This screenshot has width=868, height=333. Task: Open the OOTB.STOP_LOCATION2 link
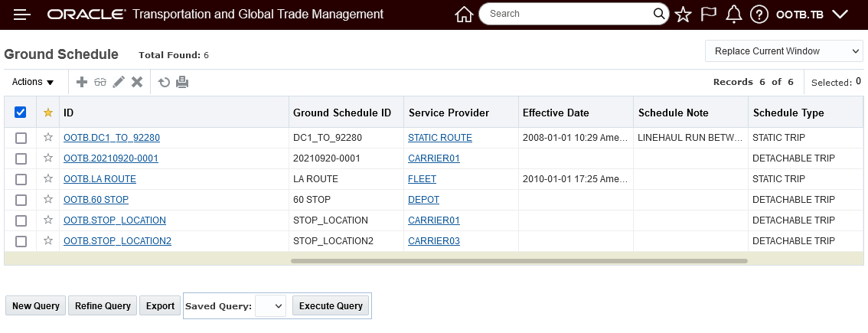coord(117,241)
